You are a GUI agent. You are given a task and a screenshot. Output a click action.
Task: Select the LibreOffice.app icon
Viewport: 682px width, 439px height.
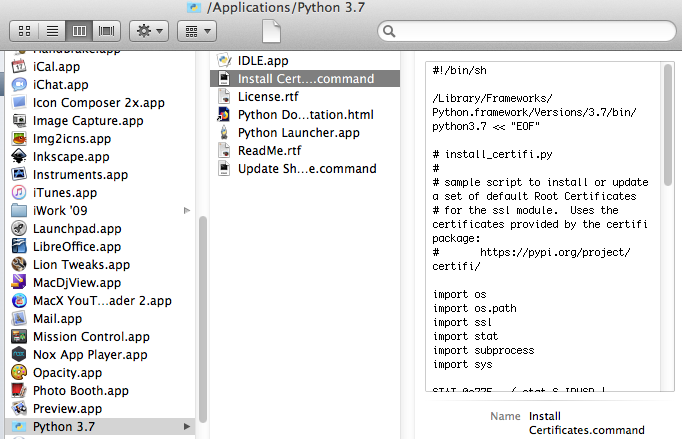[x=19, y=247]
